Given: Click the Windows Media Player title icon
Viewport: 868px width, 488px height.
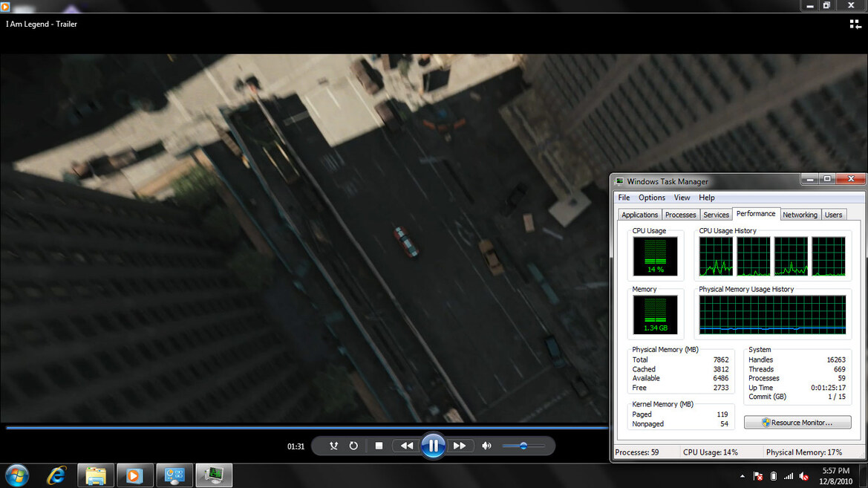Looking at the screenshot, I should 5,6.
